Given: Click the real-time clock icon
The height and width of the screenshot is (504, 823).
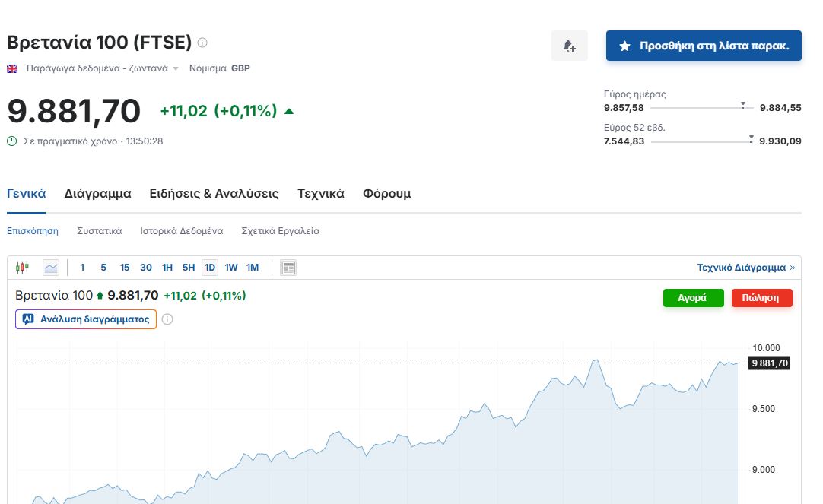Looking at the screenshot, I should click(11, 141).
